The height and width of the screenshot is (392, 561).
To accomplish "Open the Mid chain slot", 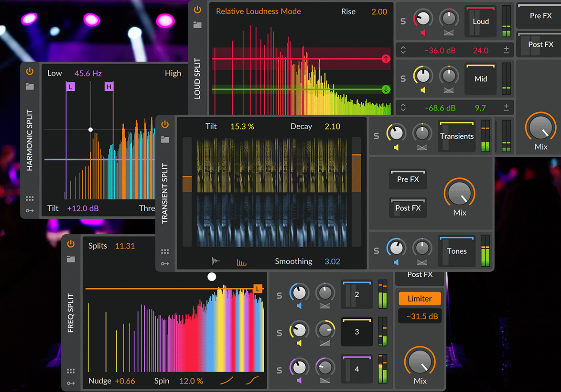I will [x=481, y=79].
